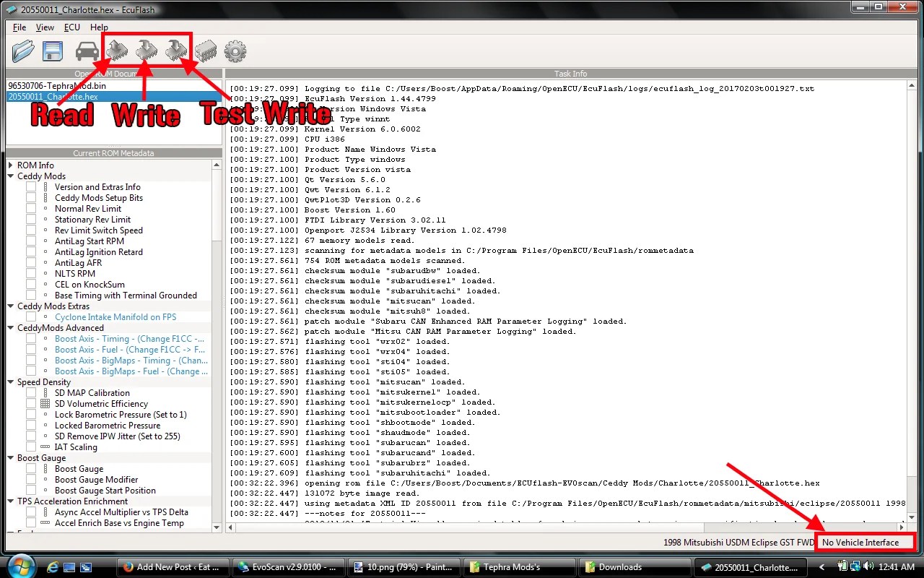Collapse the Boost Gauge tree node
Viewport: 924px width, 578px height.
point(11,457)
